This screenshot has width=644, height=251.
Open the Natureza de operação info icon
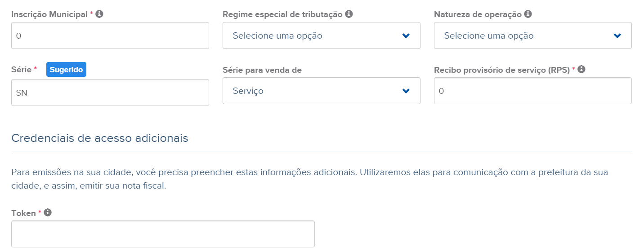(x=528, y=14)
